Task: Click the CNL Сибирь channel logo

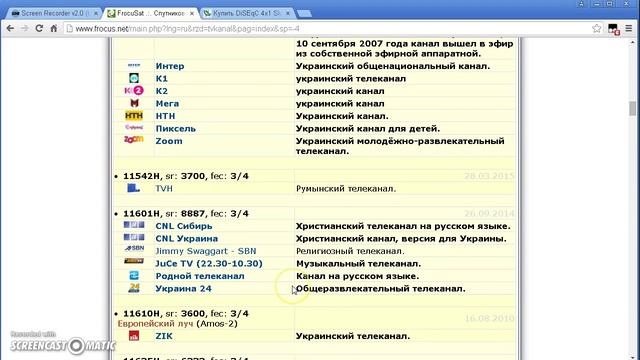Action: coord(134,225)
